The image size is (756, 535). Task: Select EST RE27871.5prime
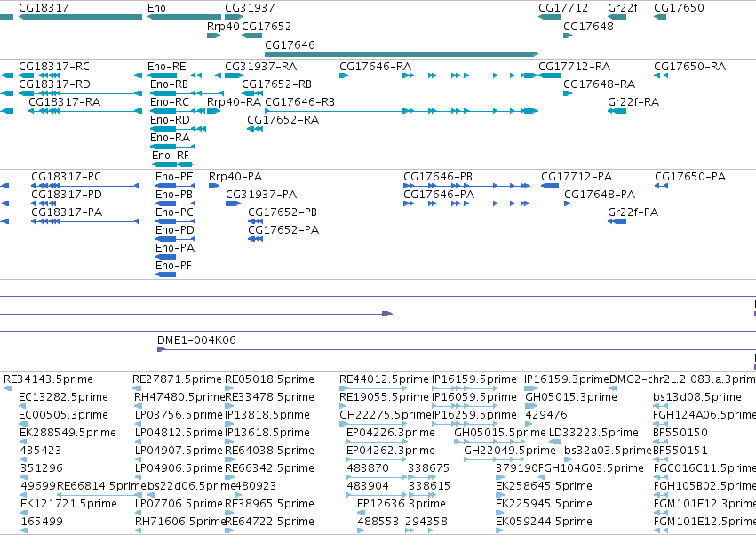tap(177, 379)
